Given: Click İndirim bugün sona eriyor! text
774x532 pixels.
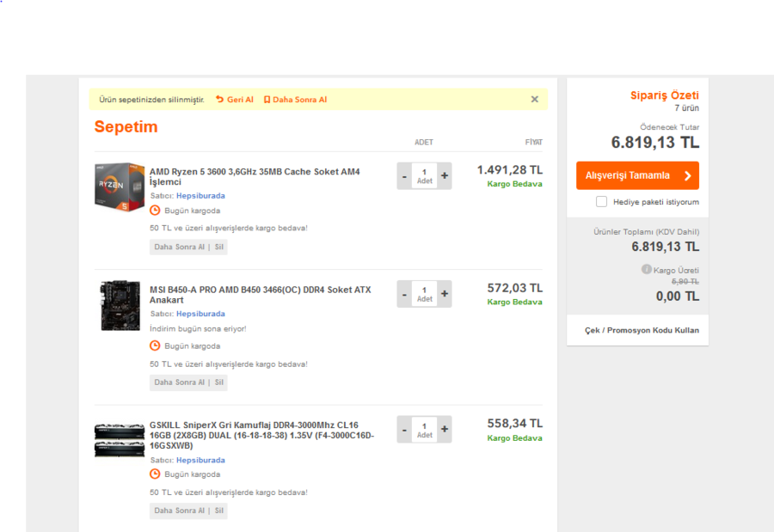Looking at the screenshot, I should [x=198, y=328].
